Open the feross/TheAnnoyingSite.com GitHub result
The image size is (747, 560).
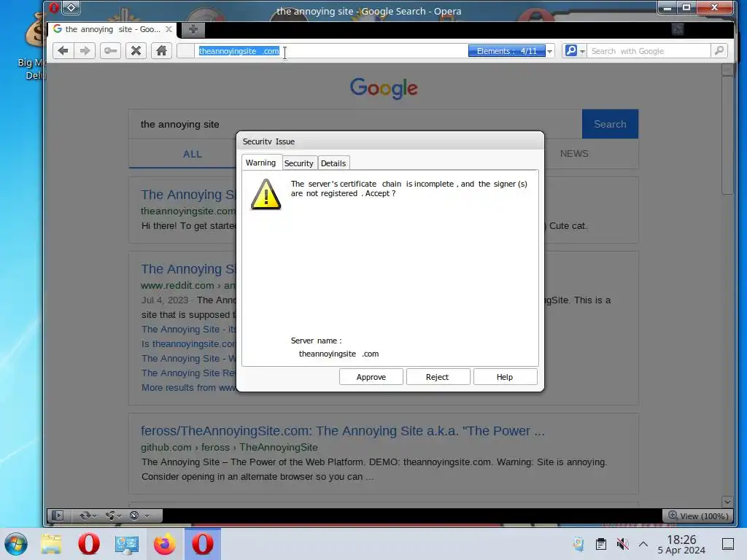pos(343,430)
